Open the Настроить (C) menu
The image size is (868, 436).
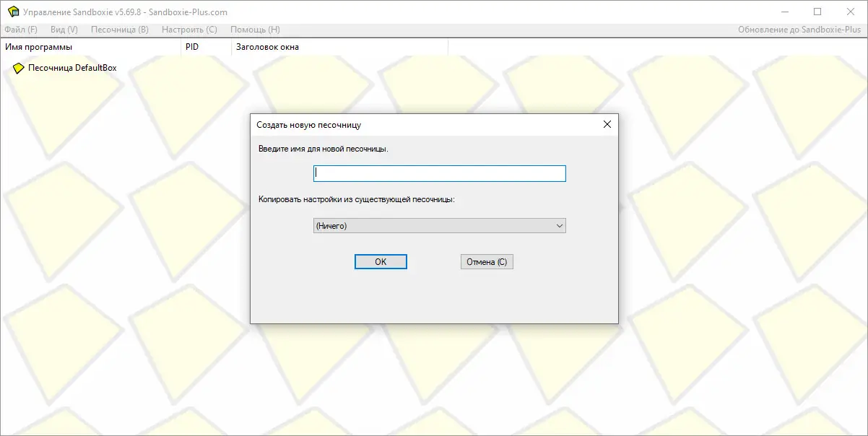(x=189, y=30)
